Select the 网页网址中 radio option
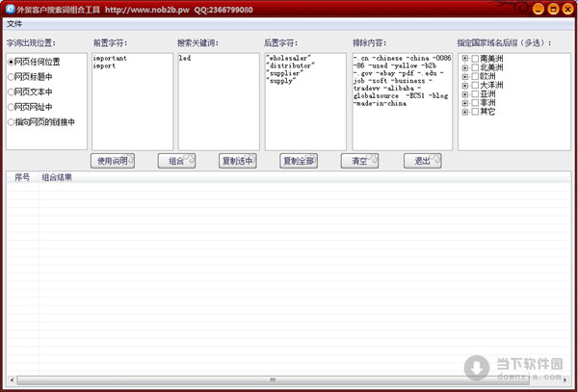This screenshot has height=392, width=578. 12,107
